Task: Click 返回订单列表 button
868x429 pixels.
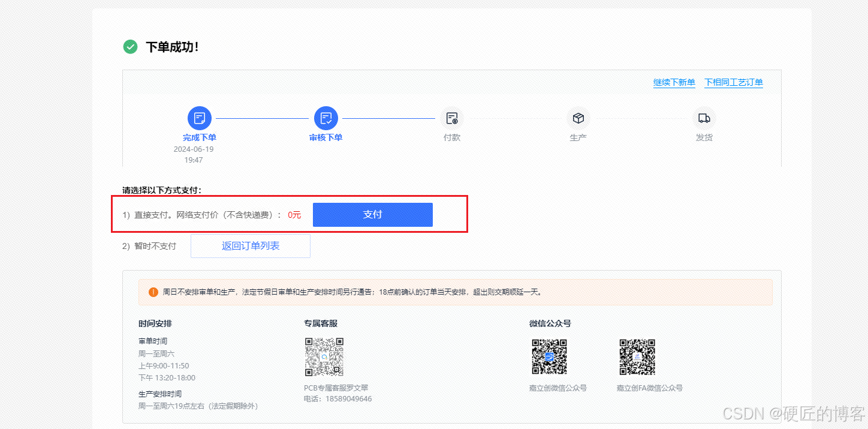Action: click(251, 246)
